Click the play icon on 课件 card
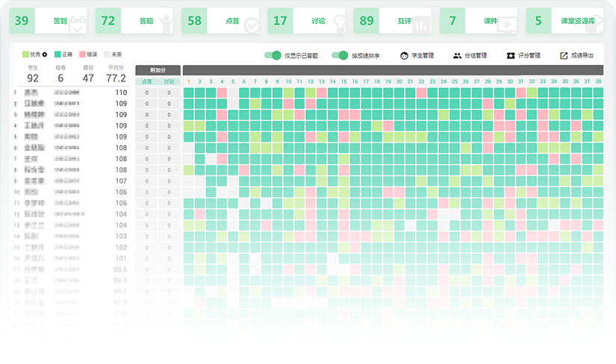 (x=508, y=26)
